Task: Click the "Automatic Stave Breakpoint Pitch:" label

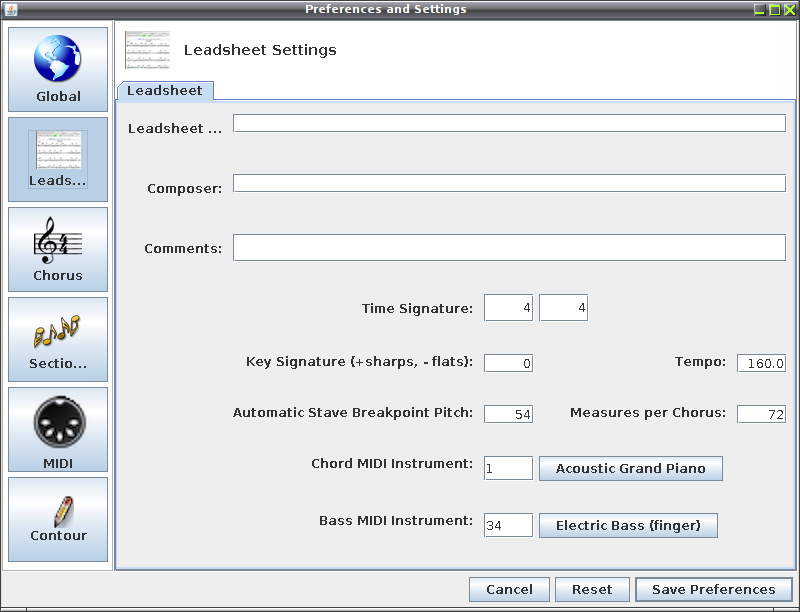Action: coord(353,413)
